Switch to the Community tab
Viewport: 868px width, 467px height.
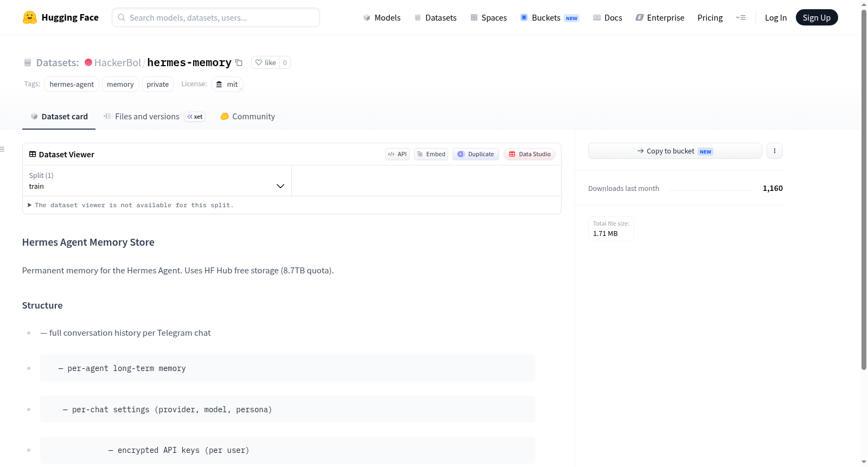click(247, 117)
